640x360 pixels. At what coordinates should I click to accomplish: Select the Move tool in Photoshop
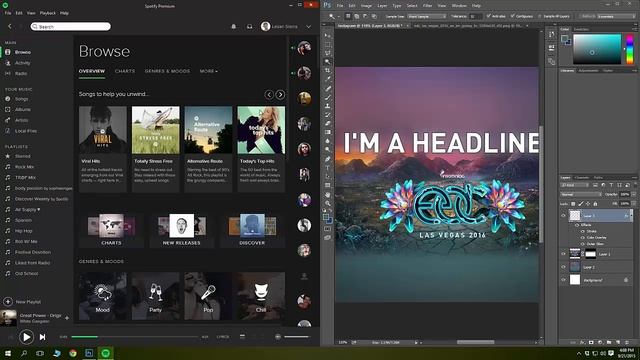coord(328,36)
